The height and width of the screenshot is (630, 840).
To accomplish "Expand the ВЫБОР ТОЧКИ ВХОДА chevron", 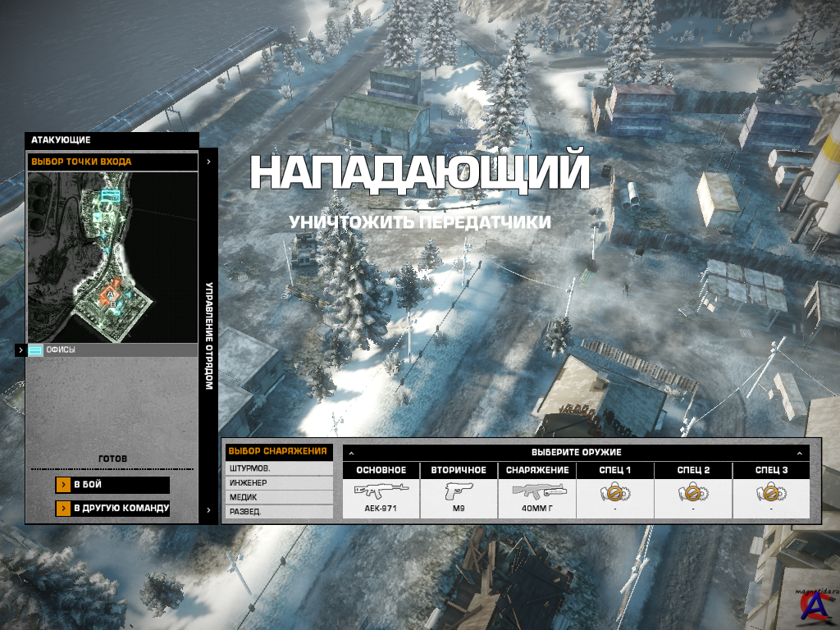I will click(208, 162).
